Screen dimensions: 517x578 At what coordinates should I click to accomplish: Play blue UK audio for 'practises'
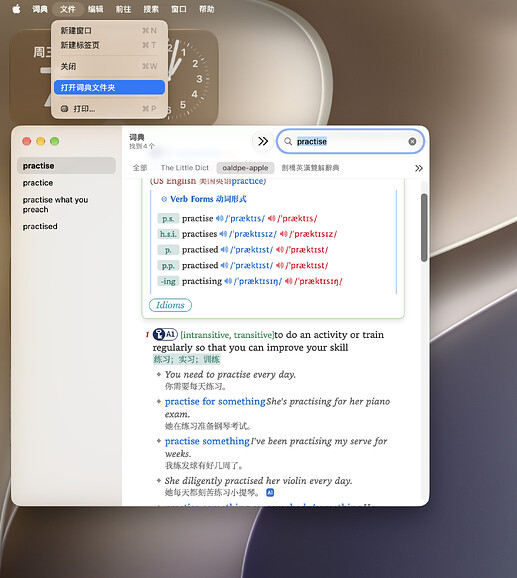coord(223,234)
